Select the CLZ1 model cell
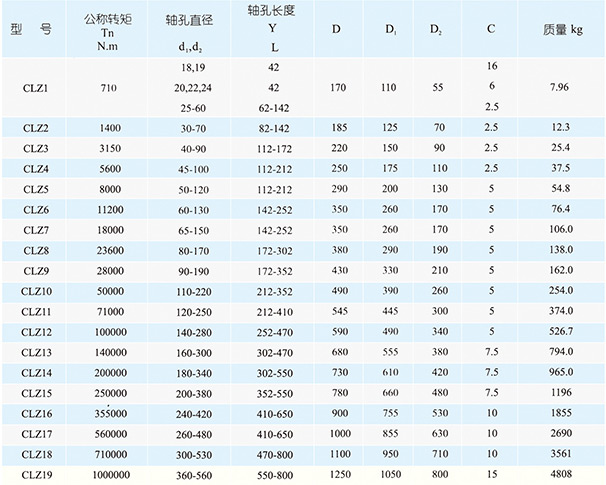This screenshot has height=485, width=606. [x=36, y=87]
